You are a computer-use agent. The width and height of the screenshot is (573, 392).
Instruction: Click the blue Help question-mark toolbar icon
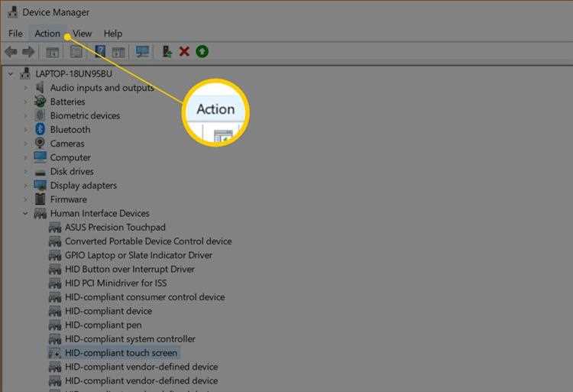tap(100, 52)
